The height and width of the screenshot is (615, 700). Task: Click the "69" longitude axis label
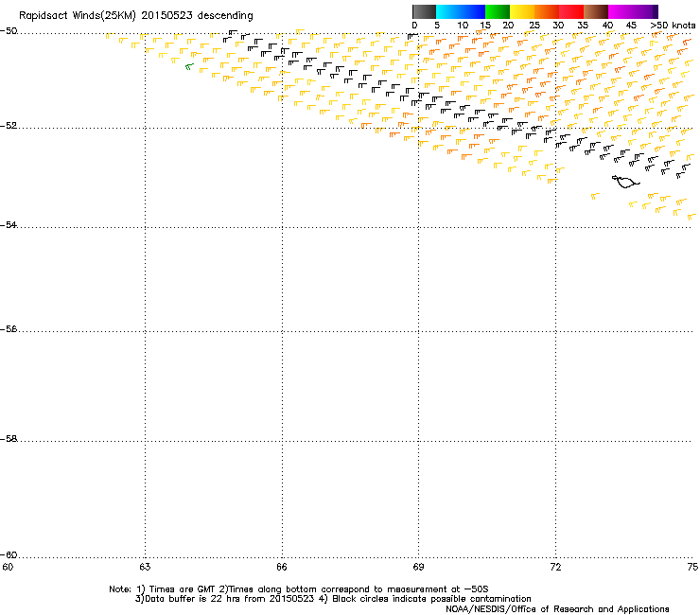click(x=418, y=567)
